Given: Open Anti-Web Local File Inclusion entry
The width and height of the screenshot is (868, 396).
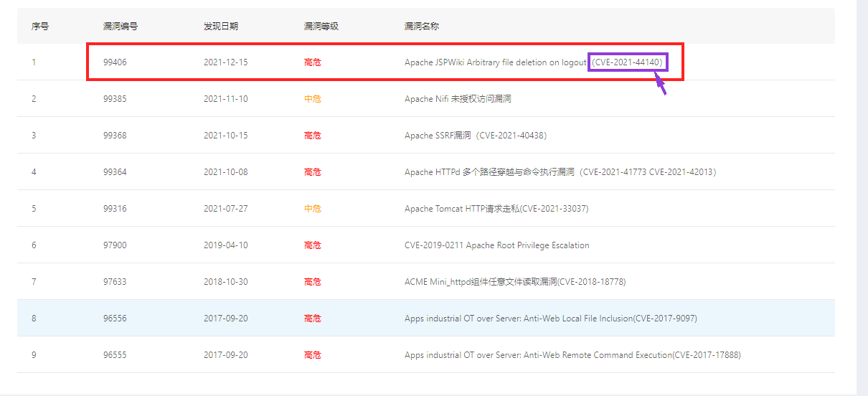Looking at the screenshot, I should pyautogui.click(x=551, y=319).
